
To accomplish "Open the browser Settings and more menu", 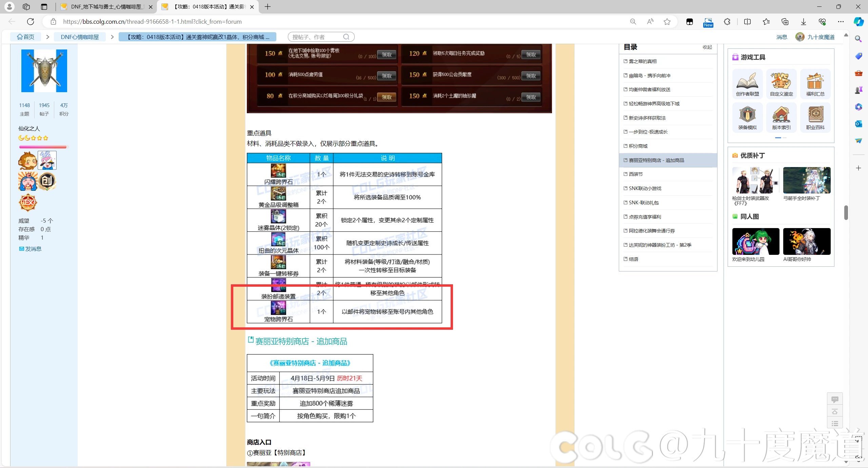I will (x=841, y=22).
